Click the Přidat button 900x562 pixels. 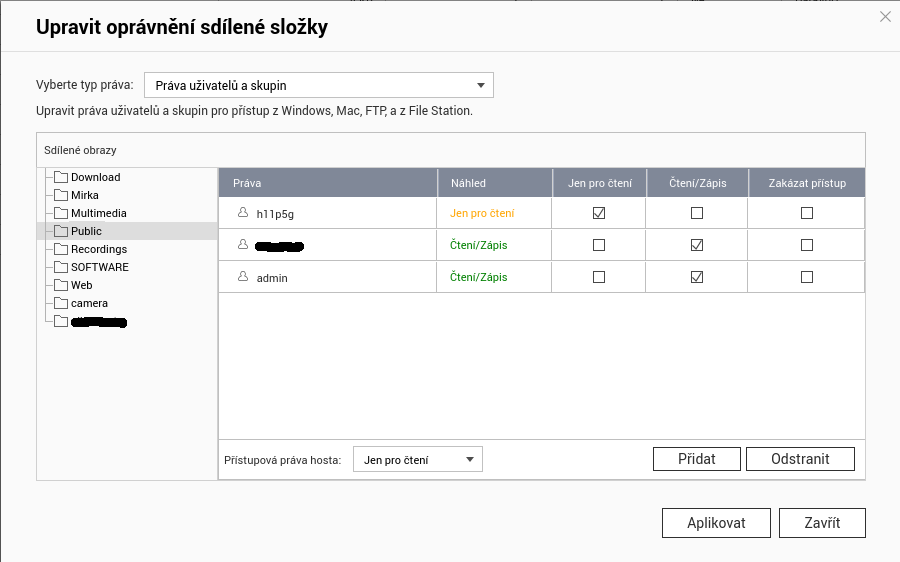697,459
